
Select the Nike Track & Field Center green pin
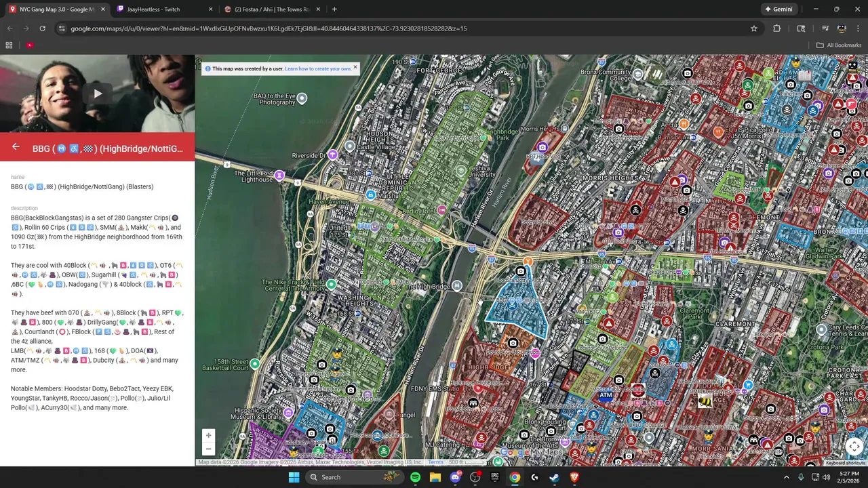(x=332, y=285)
